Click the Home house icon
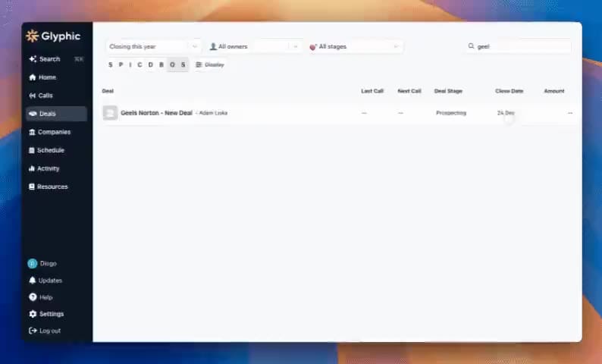 coord(33,77)
